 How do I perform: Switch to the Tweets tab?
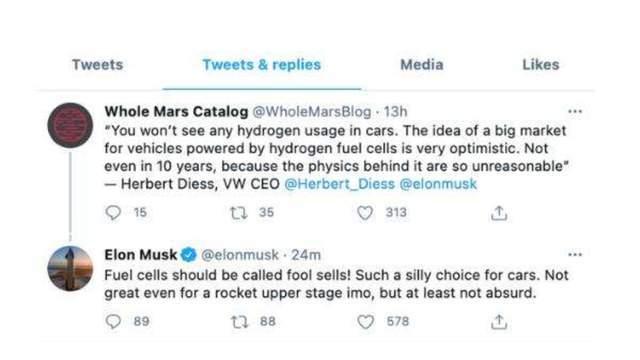pyautogui.click(x=98, y=64)
